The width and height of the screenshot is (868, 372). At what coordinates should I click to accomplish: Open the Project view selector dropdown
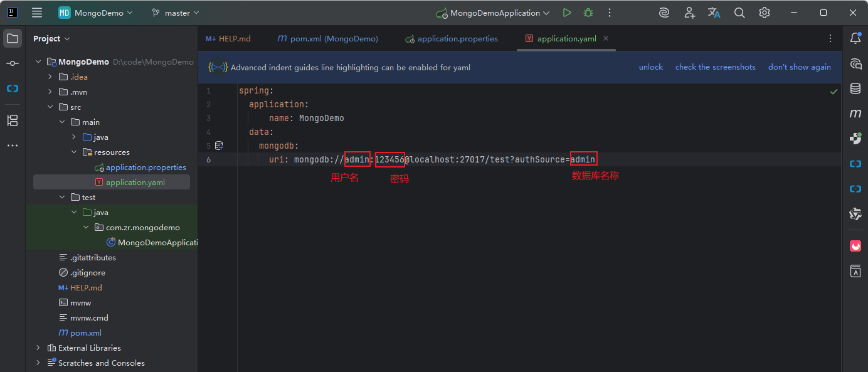(52, 38)
